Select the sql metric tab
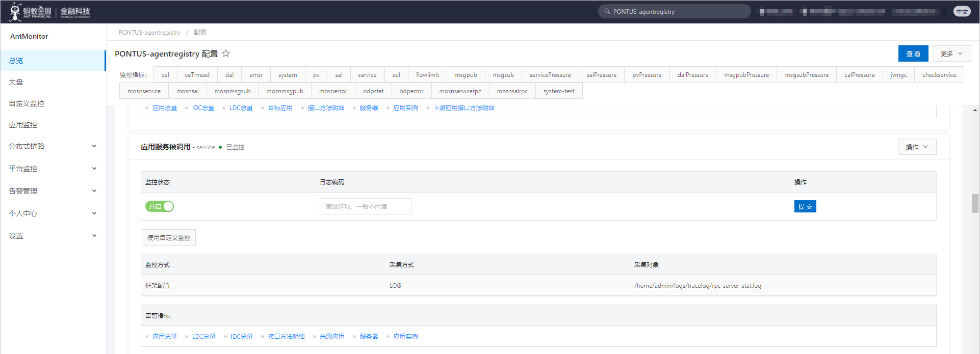Viewport: 980px width, 354px height. coord(396,75)
